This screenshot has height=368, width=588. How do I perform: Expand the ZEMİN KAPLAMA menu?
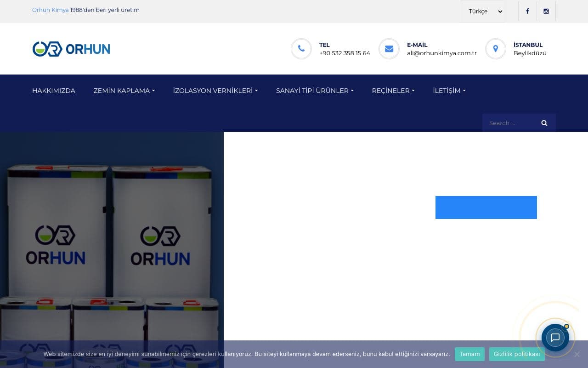click(x=124, y=91)
